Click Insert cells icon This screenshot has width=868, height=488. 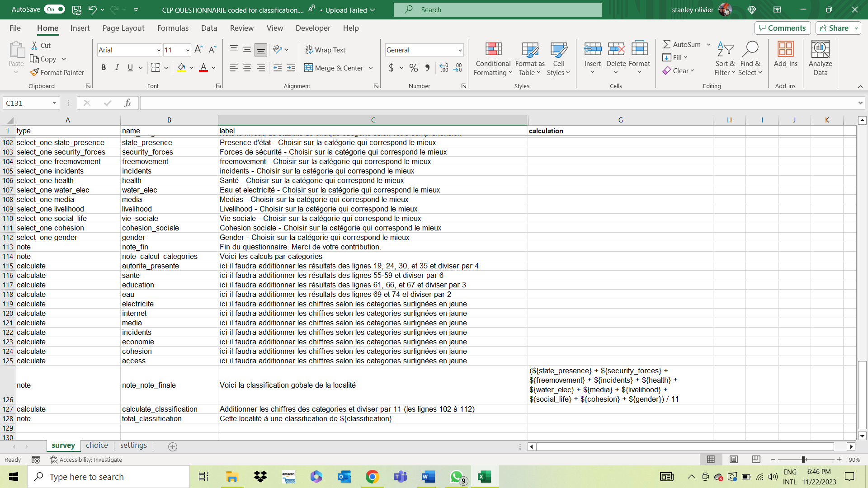tap(592, 48)
